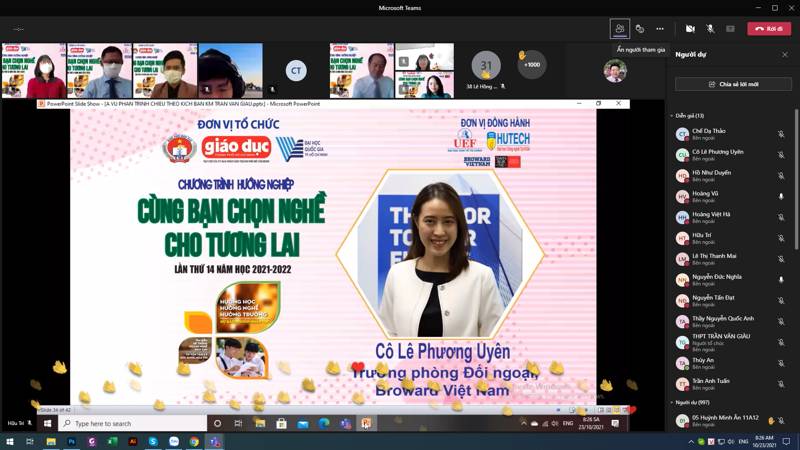Close the Người dự panel
This screenshot has width=800, height=450.
point(785,54)
